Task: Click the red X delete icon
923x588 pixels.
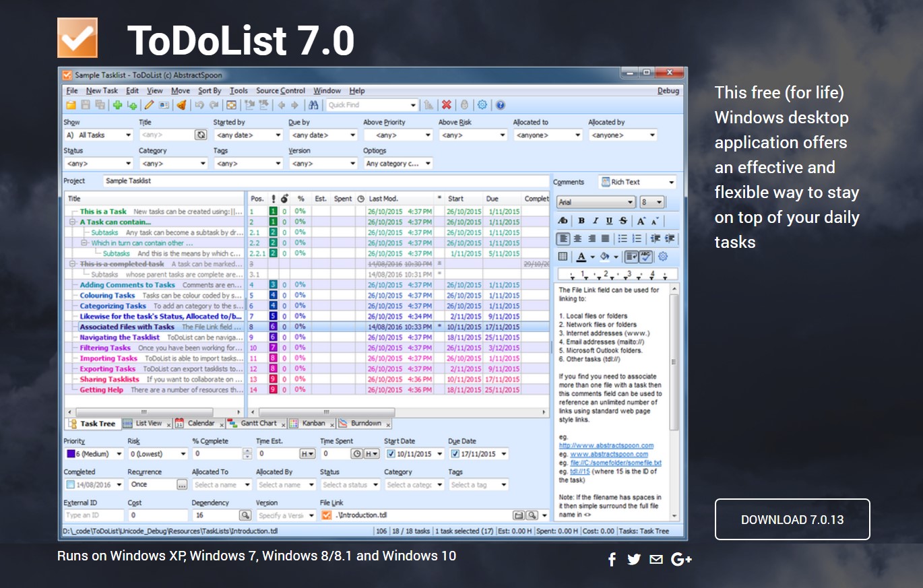Action: [446, 105]
